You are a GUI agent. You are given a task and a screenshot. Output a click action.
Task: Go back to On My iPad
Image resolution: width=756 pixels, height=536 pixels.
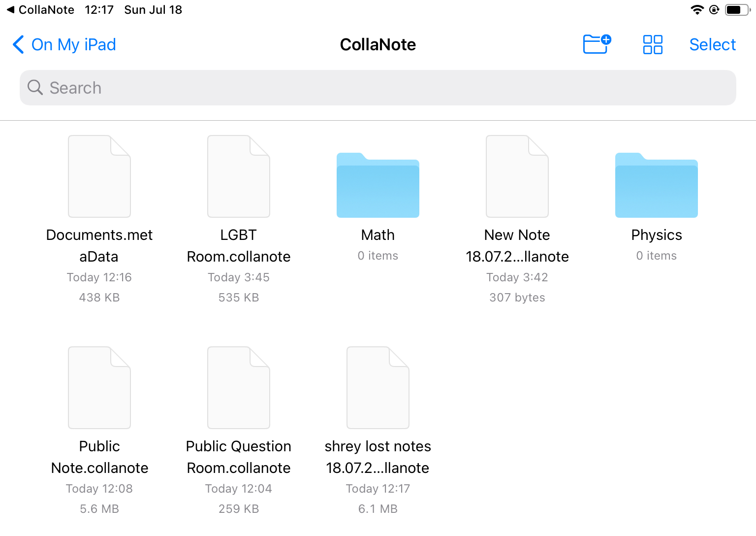coord(64,44)
